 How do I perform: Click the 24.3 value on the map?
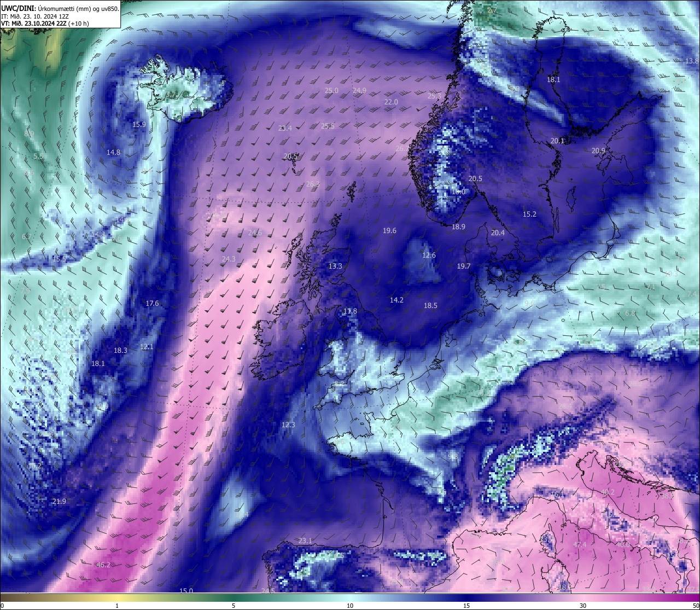click(x=229, y=259)
